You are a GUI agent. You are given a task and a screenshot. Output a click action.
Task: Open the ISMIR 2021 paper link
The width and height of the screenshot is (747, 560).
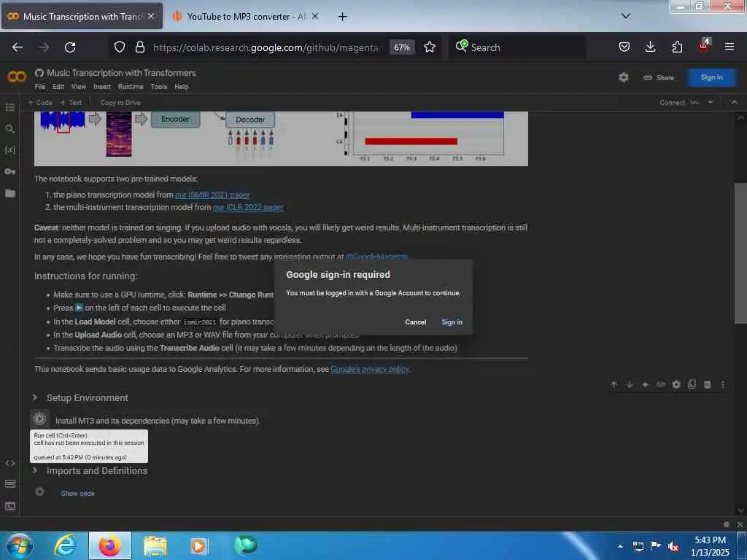point(212,195)
